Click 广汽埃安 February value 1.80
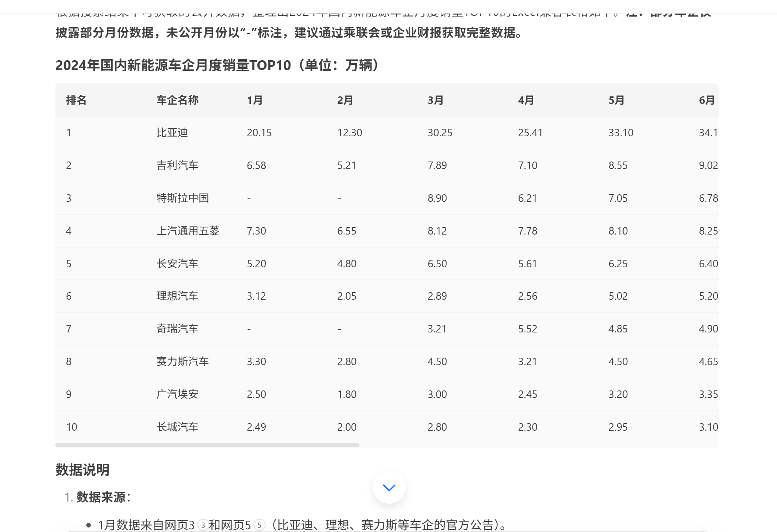Image resolution: width=777 pixels, height=532 pixels. coord(347,394)
